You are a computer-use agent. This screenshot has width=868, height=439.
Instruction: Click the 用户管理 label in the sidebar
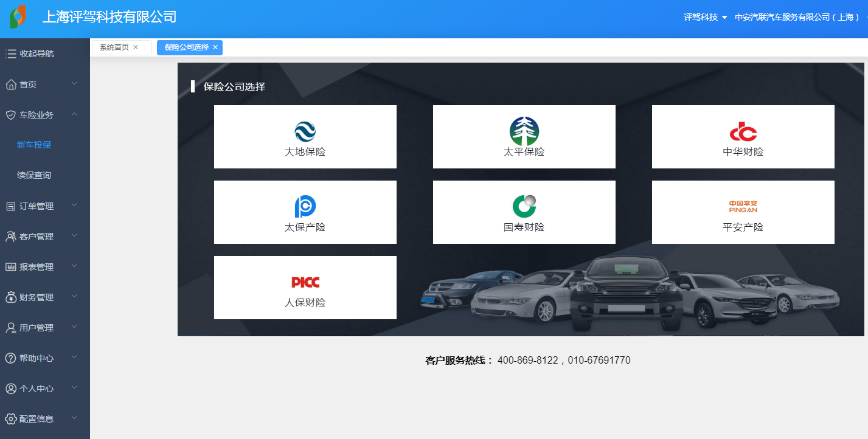(x=36, y=328)
